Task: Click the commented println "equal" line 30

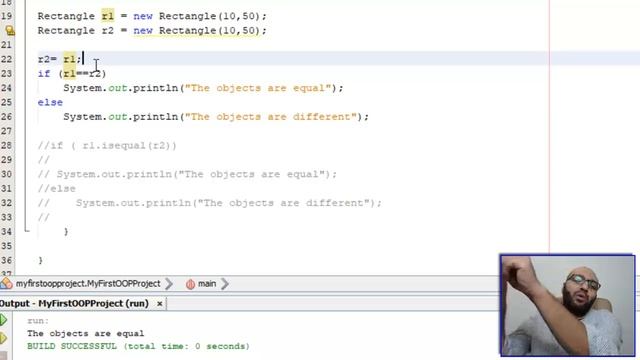Action: [187, 174]
